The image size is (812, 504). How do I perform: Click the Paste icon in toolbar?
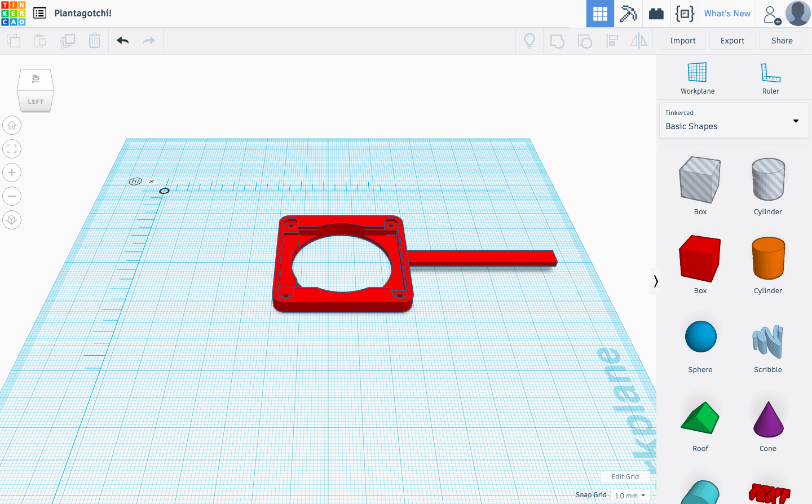coord(40,41)
